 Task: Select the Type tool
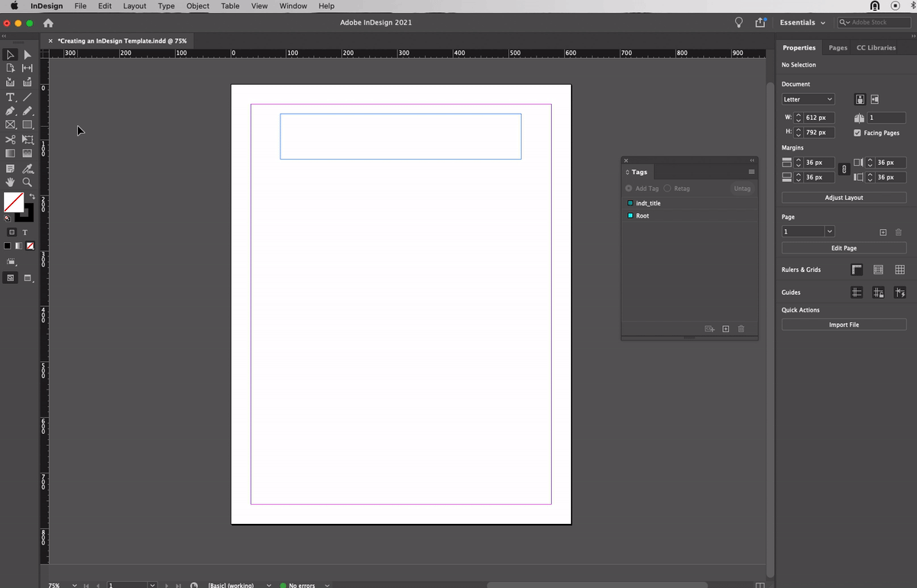tap(10, 97)
